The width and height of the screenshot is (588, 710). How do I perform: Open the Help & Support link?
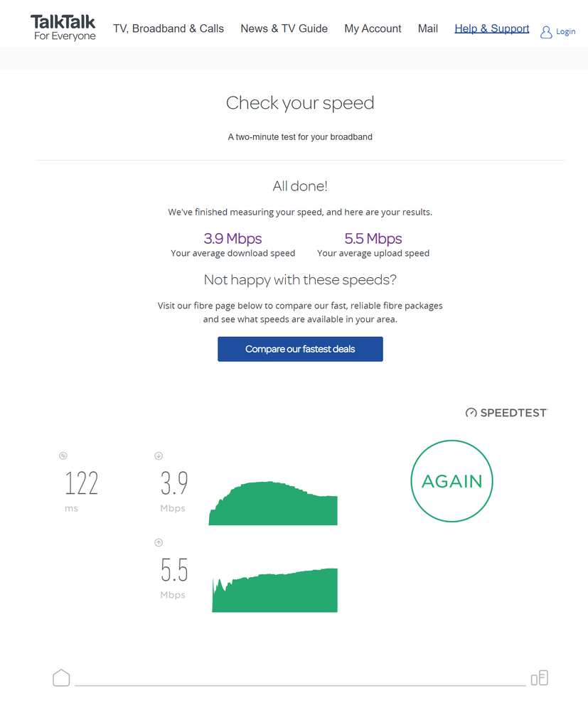click(x=492, y=29)
